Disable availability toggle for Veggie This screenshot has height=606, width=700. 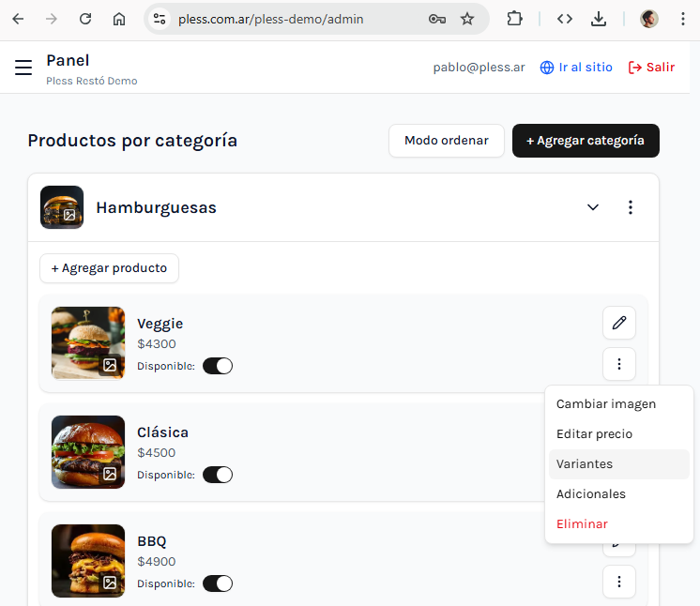pos(218,366)
